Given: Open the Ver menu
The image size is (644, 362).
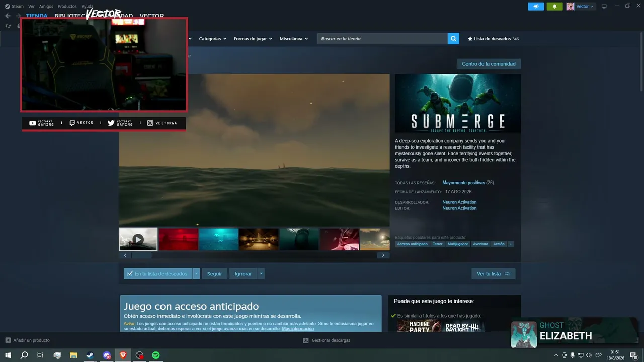Looking at the screenshot, I should tap(31, 6).
